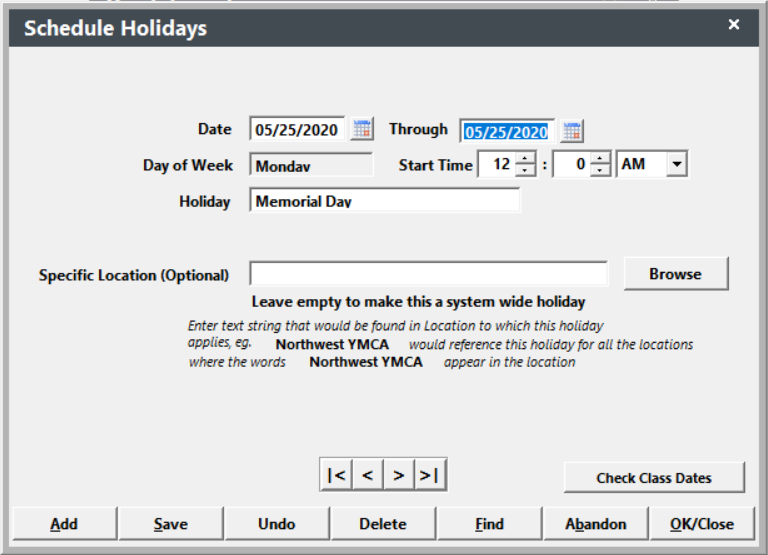Click the Holiday name field with Memorial Day
Image resolution: width=768 pixels, height=555 pixels.
coord(385,201)
